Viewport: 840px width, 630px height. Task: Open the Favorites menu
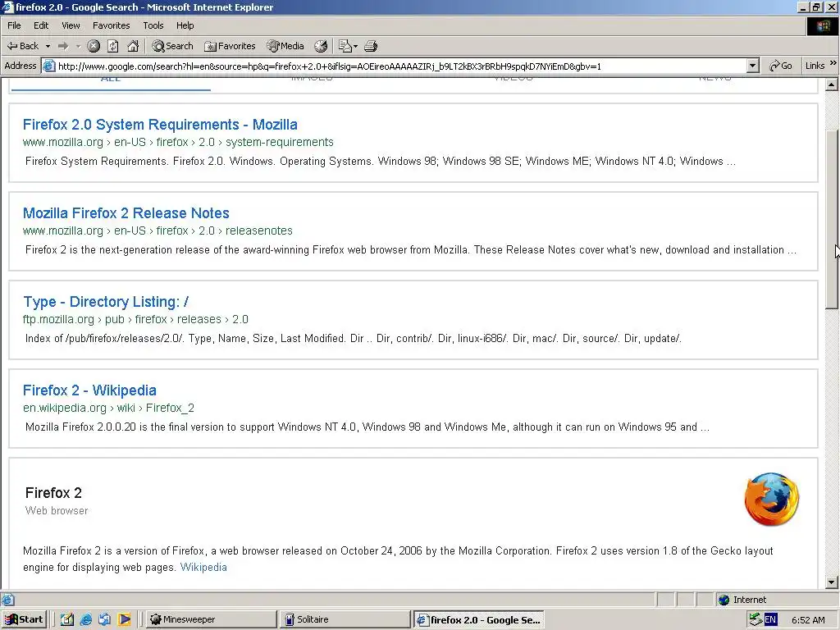click(x=111, y=25)
